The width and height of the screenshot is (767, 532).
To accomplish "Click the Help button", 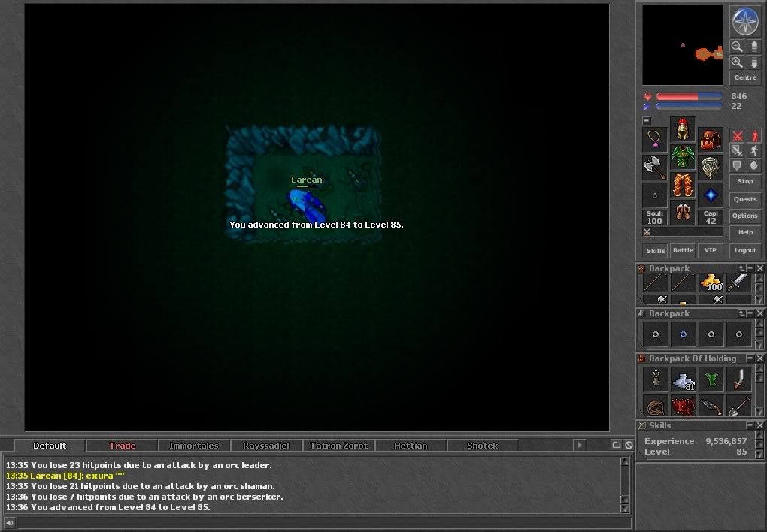I will (x=745, y=232).
